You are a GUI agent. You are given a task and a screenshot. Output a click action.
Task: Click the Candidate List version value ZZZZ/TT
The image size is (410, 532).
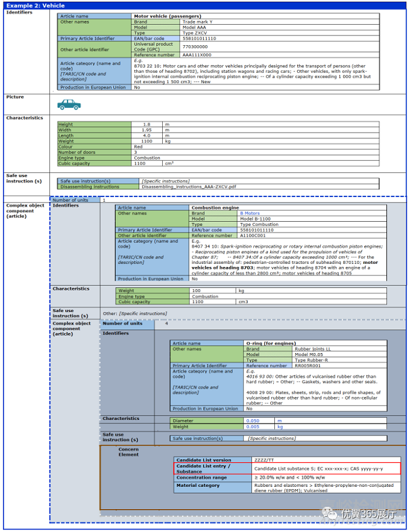(264, 460)
